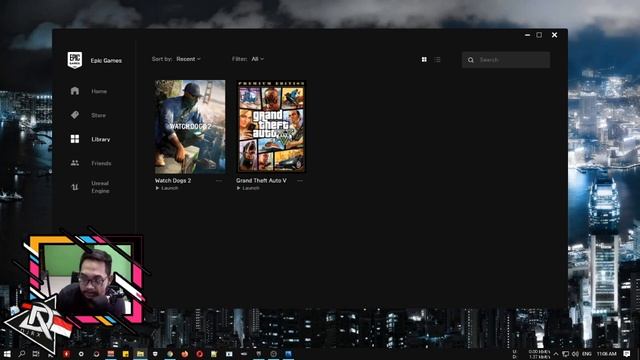This screenshot has width=640, height=360.
Task: Open the Watch Dogs 2 cover art
Action: point(190,127)
